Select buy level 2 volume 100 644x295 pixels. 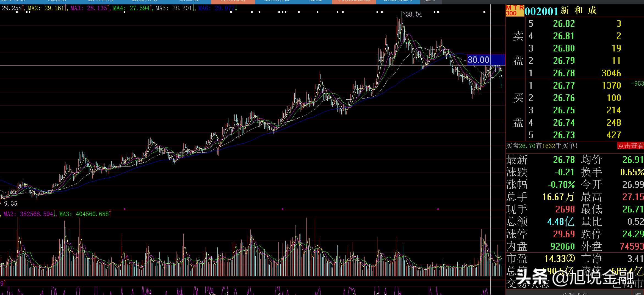(x=613, y=98)
